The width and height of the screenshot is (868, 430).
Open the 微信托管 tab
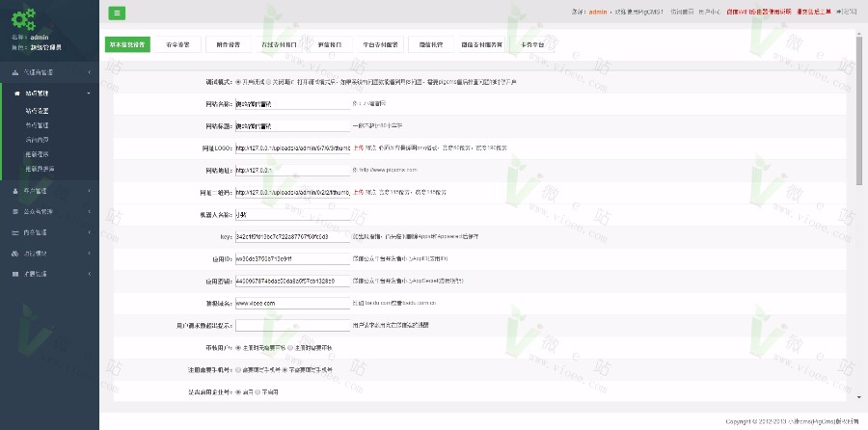click(x=431, y=44)
